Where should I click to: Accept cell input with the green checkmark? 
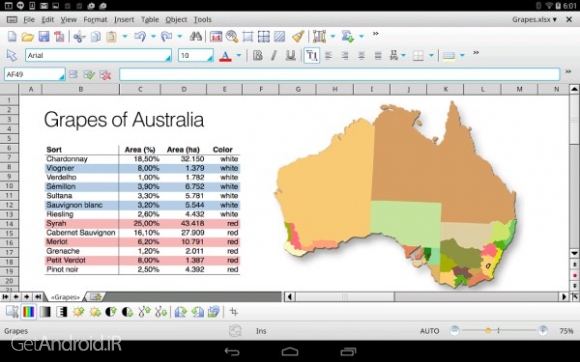tap(89, 75)
